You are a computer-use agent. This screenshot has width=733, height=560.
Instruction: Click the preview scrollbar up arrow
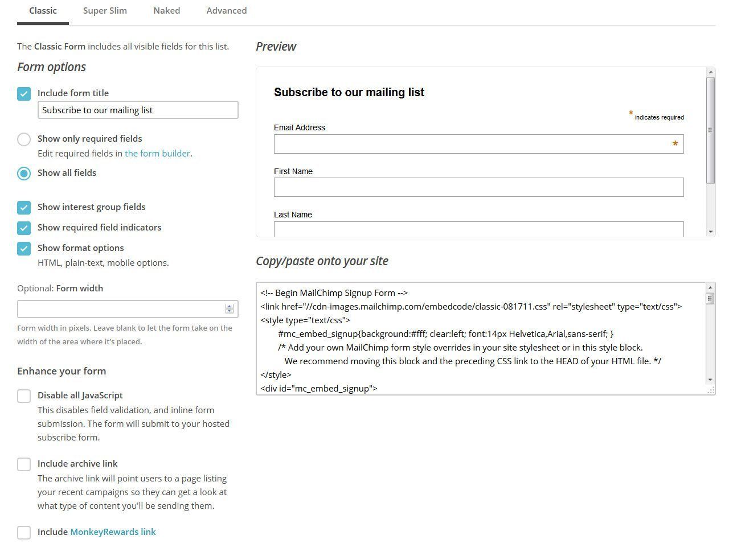(x=710, y=72)
